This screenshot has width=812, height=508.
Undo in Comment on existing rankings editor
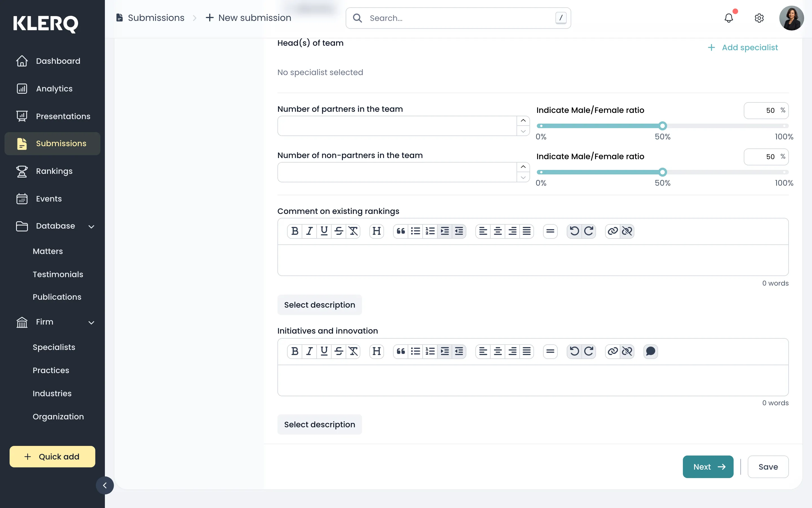pos(574,231)
